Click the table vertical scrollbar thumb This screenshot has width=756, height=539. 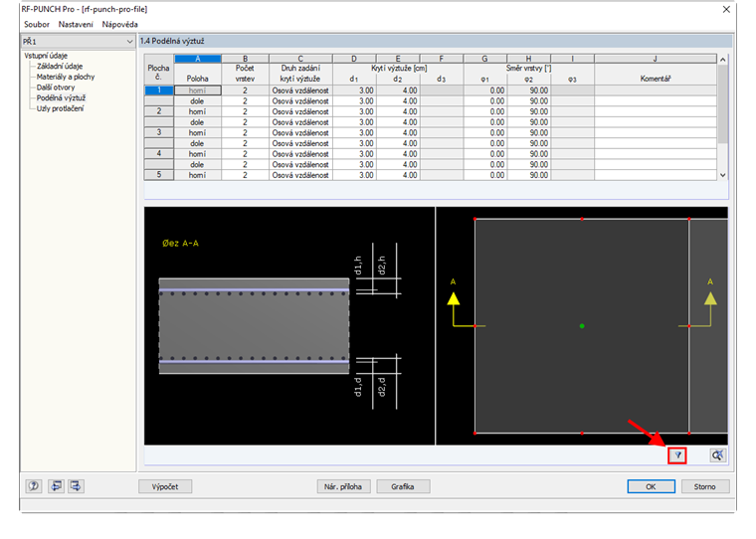tap(722, 104)
